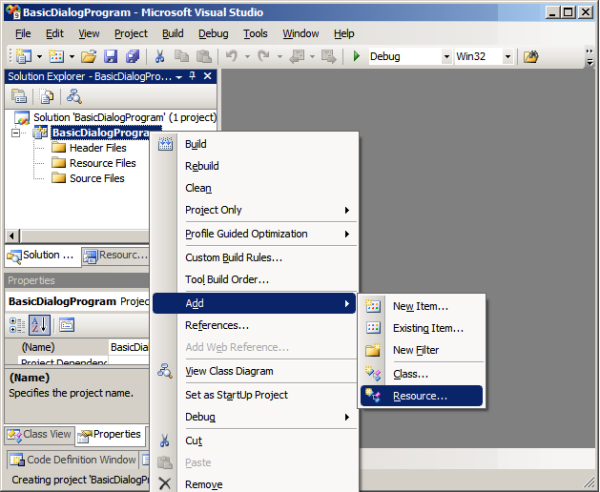Open the Code Definition Window tab
Image resolution: width=600 pixels, height=492 pixels.
(73, 459)
